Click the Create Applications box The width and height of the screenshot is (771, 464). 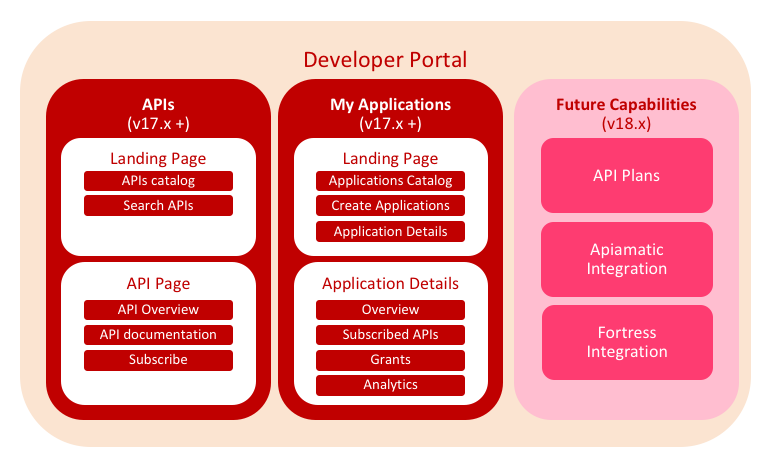pyautogui.click(x=390, y=205)
